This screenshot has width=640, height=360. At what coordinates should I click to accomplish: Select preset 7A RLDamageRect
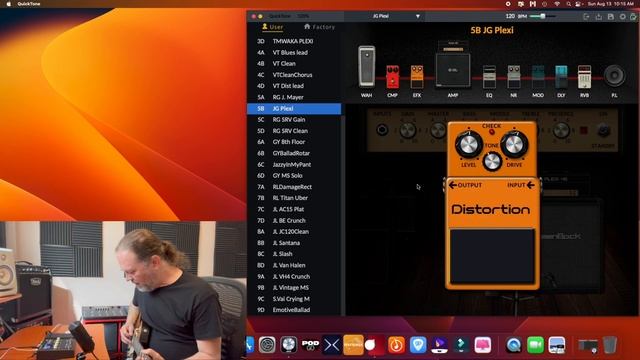pos(294,187)
